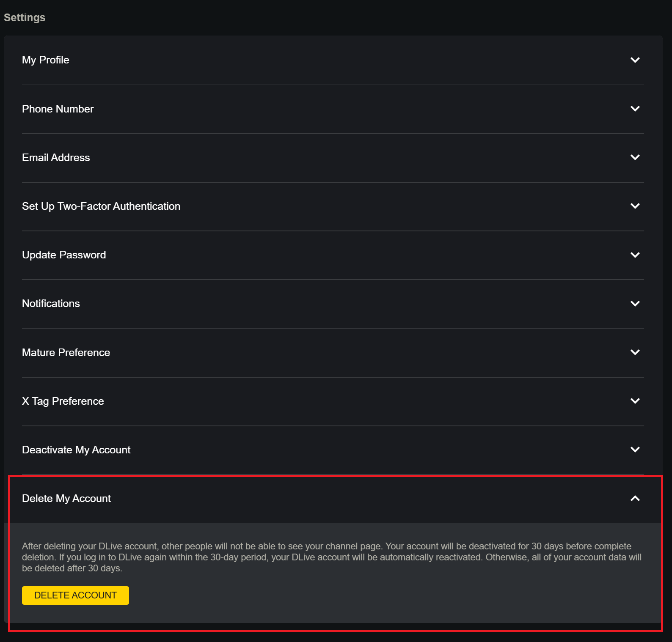Expand Deactivate My Account chevron
Viewport: 672px width, 642px height.
coord(635,450)
